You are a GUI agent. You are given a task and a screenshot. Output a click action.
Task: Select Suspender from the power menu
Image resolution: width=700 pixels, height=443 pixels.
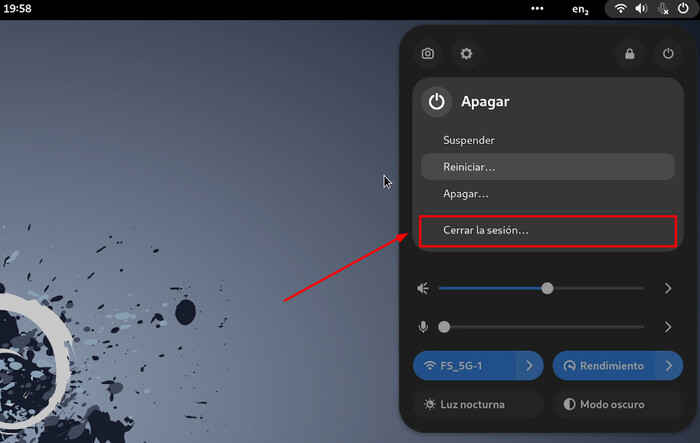click(x=548, y=140)
